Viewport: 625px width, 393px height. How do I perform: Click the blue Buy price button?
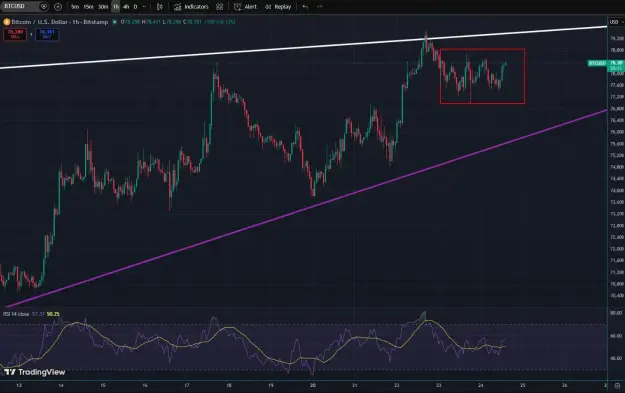47,34
